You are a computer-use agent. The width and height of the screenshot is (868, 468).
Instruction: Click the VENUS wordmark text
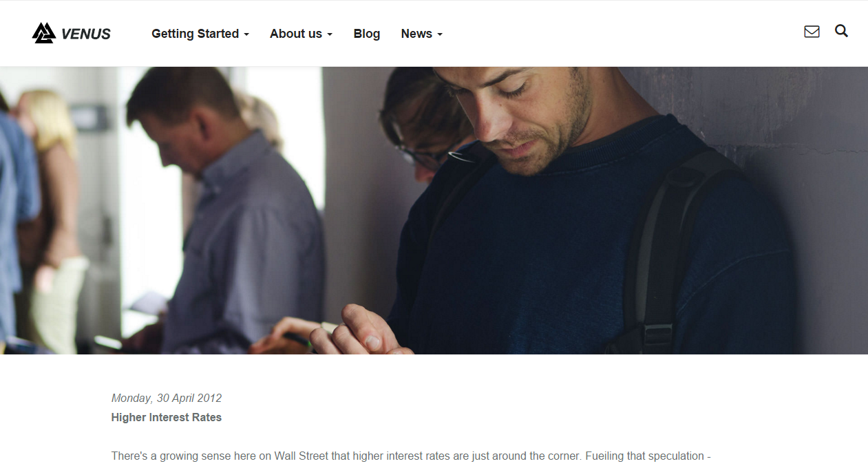click(86, 34)
